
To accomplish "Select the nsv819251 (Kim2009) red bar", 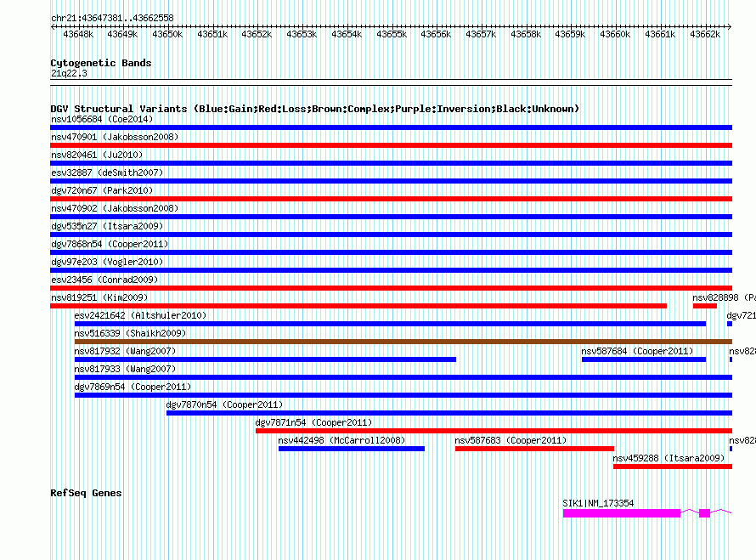I will [358, 306].
